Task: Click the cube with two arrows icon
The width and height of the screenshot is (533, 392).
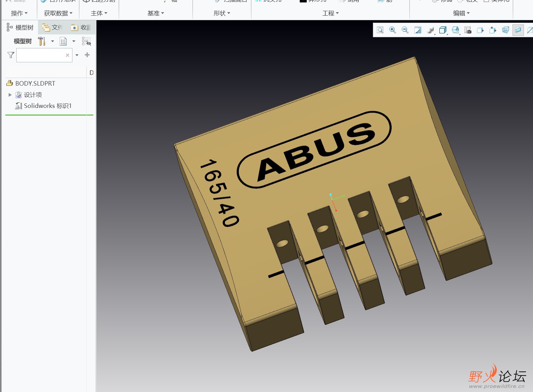Action: click(x=493, y=30)
